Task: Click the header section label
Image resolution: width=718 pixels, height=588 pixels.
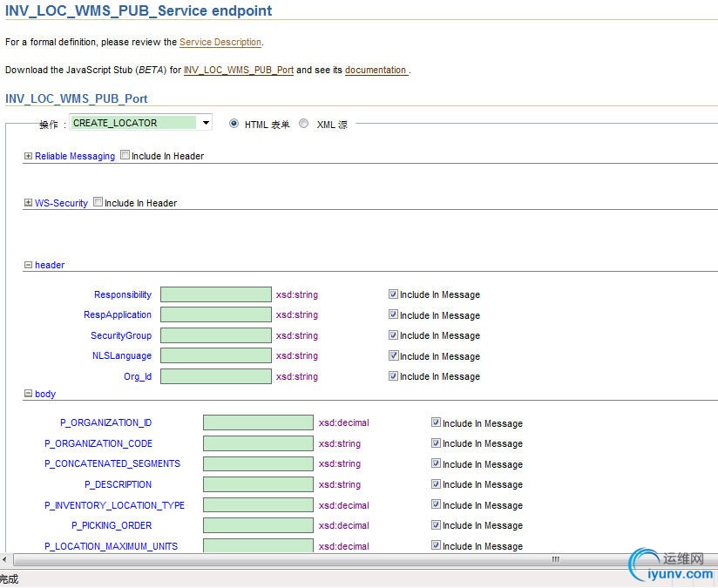Action: [x=50, y=265]
